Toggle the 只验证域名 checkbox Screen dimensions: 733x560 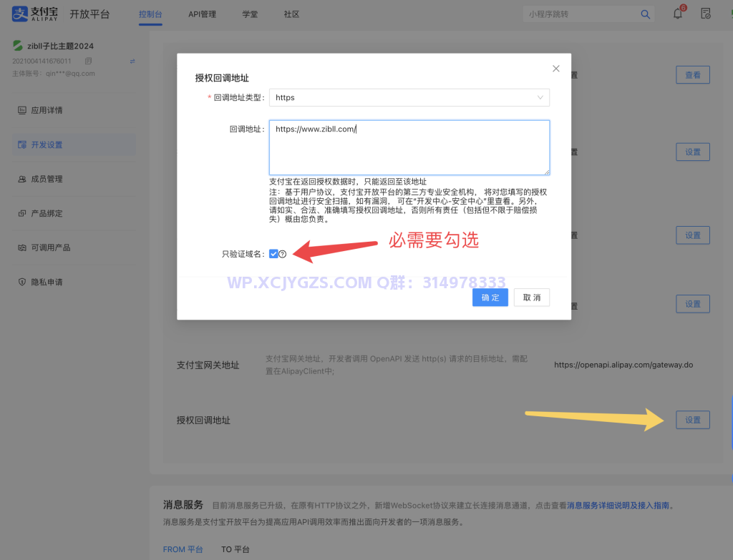pos(273,254)
